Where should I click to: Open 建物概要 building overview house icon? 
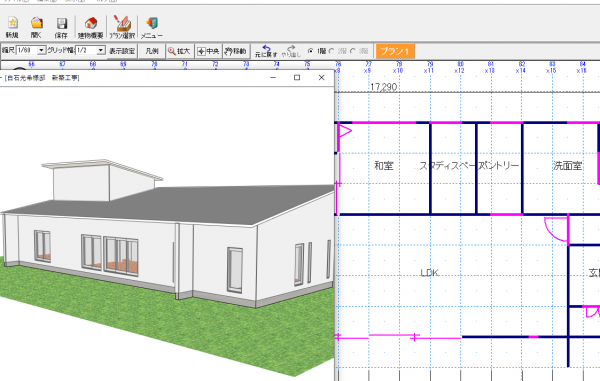91,27
